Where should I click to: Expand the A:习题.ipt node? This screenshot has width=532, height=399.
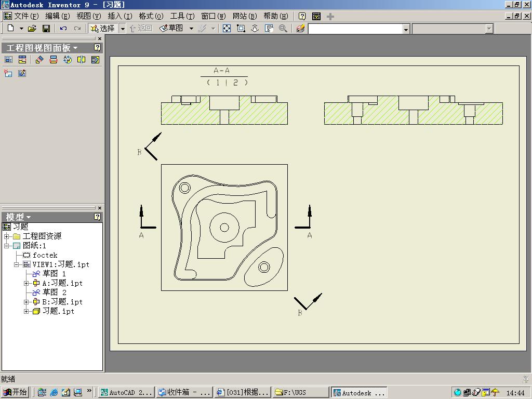[26, 283]
